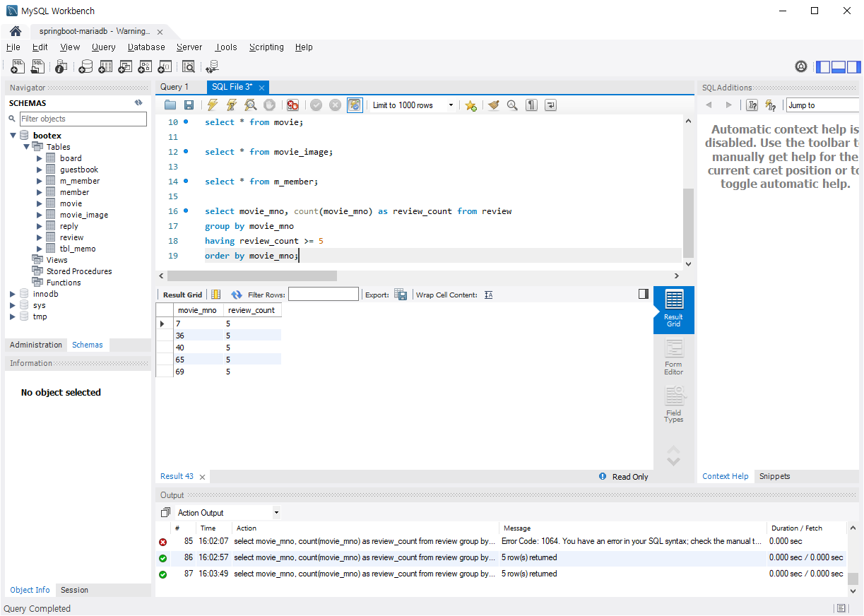Screen dimensions: 864x616
Task: Open a SQL script file in new tab
Action: tap(38, 66)
